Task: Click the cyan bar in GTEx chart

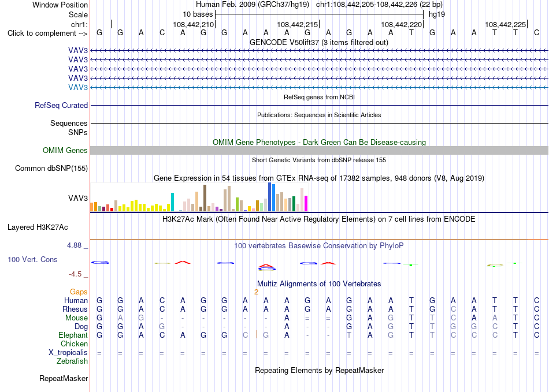Action: pos(172,202)
